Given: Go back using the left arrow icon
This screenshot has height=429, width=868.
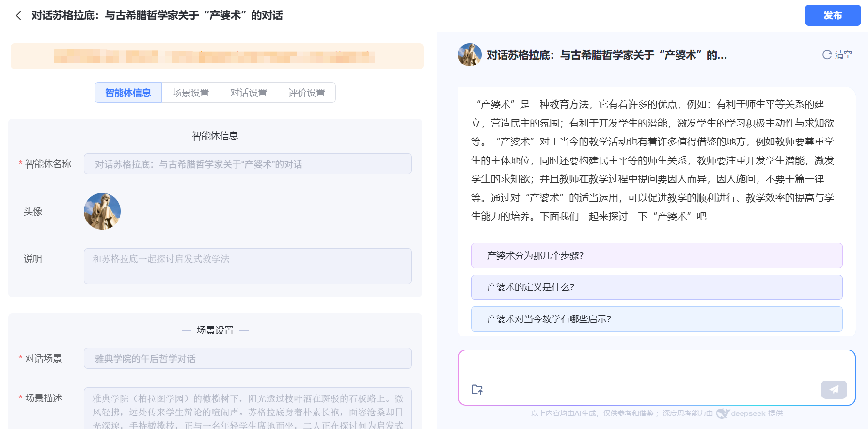Looking at the screenshot, I should (18, 16).
